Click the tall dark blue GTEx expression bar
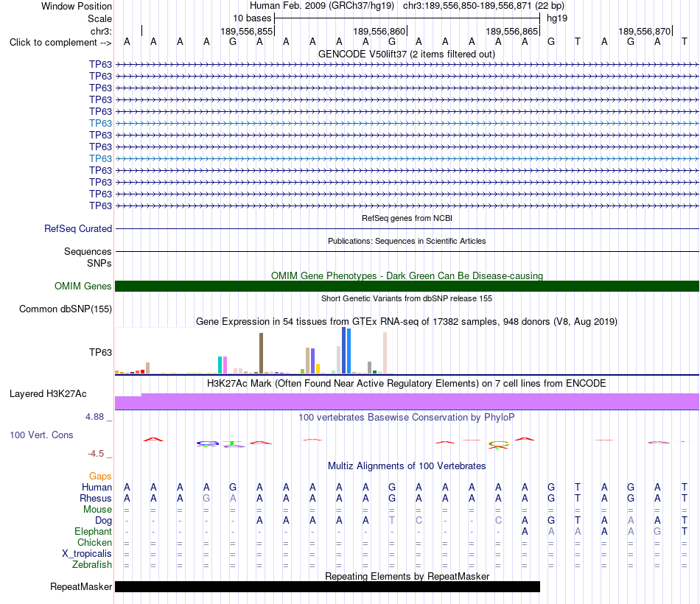700x604 pixels. [344, 351]
